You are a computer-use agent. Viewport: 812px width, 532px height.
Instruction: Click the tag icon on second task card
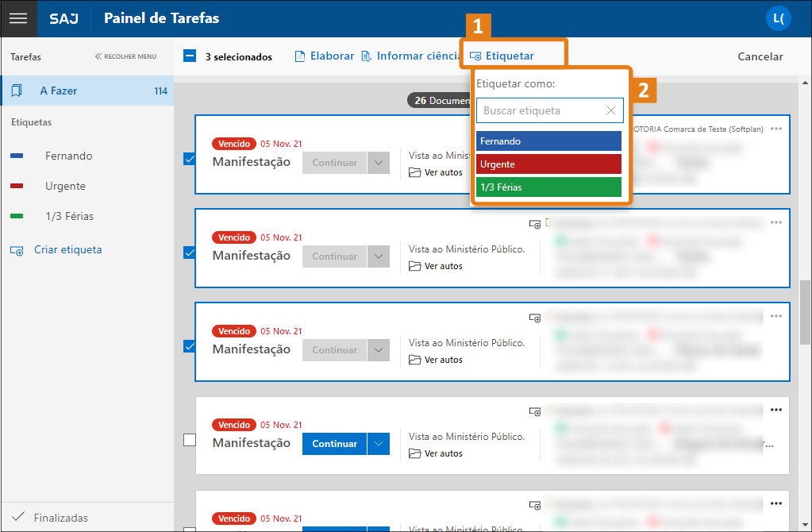(x=536, y=225)
